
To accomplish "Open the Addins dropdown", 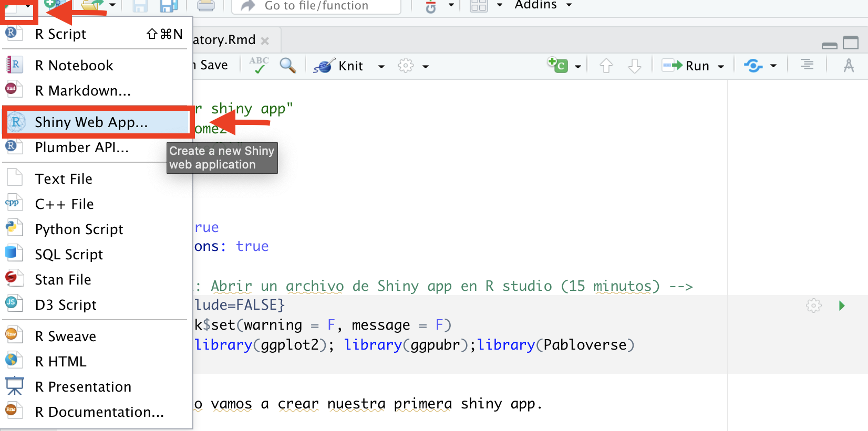I will (543, 5).
